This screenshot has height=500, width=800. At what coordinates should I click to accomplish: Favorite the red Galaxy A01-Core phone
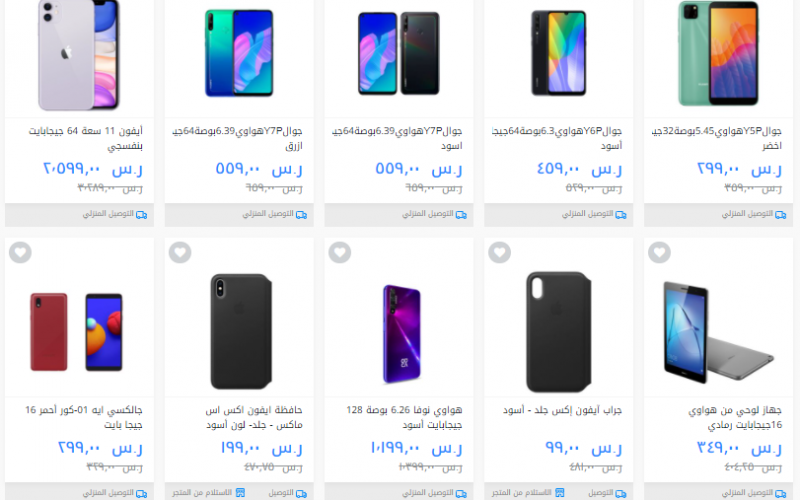pos(20,253)
